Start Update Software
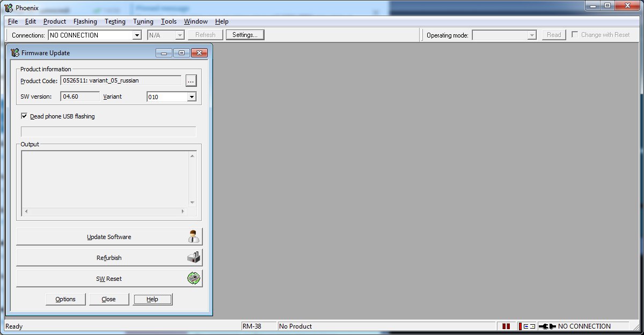This screenshot has width=644, height=335. click(x=109, y=236)
